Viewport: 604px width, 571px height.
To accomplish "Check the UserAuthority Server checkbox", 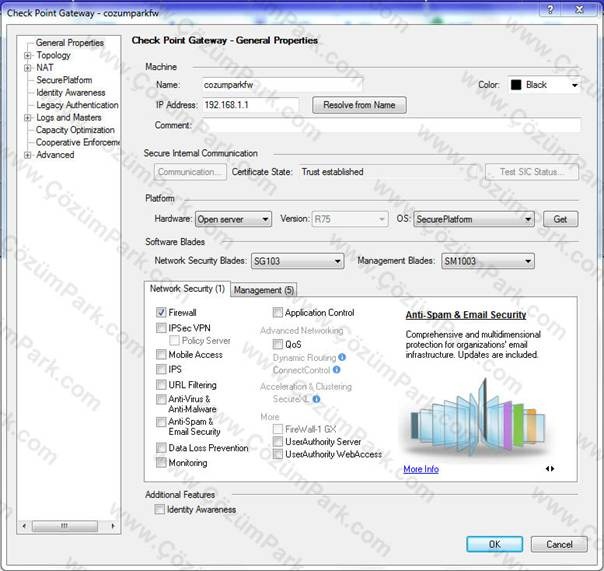I will [x=278, y=442].
